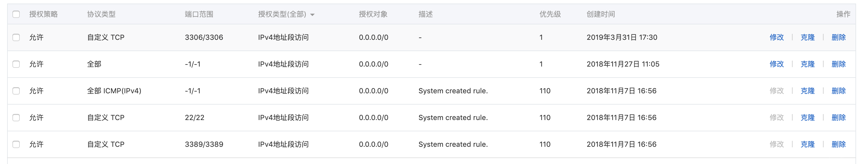The width and height of the screenshot is (868, 164).
Task: Toggle the select-all checkbox in table header
Action: click(16, 14)
